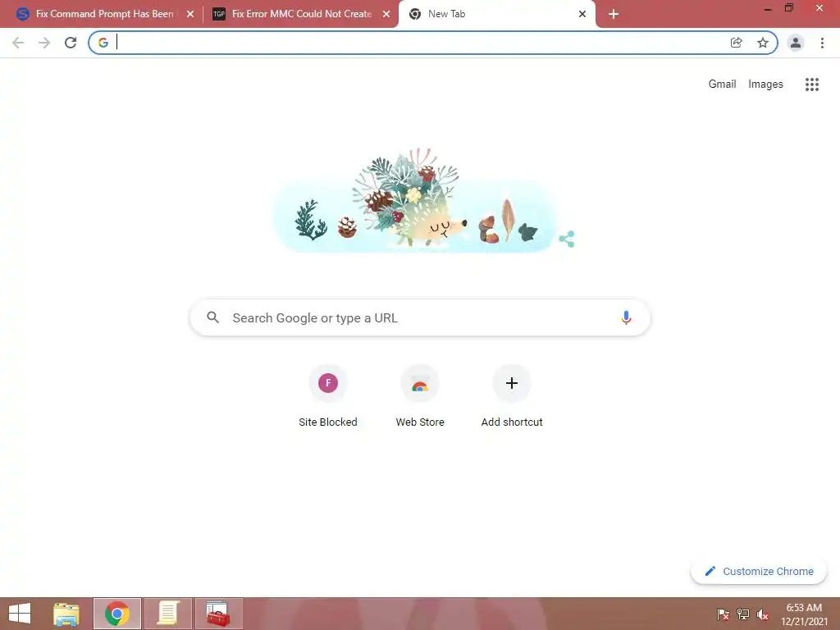This screenshot has width=840, height=630.
Task: Start voice search with microphone icon
Action: pos(626,317)
